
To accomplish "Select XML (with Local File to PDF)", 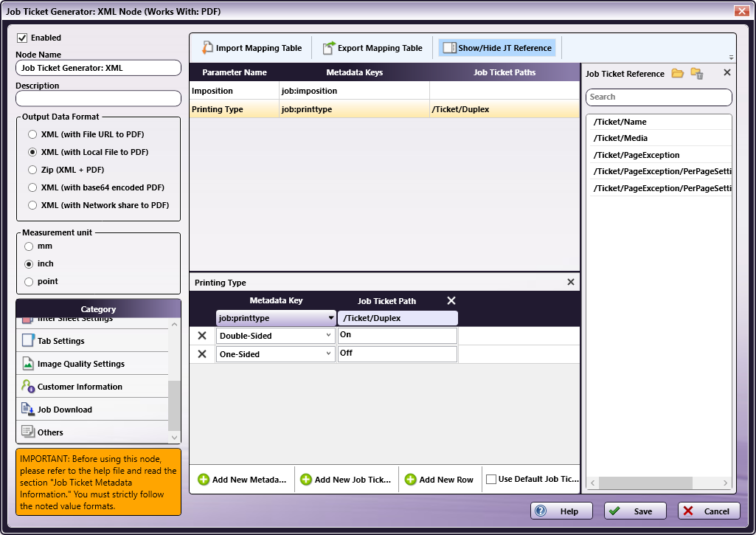I will click(x=32, y=152).
